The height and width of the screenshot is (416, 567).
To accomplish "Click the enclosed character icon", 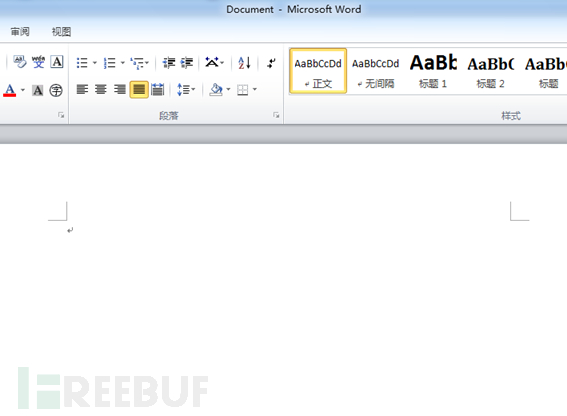I will [x=56, y=90].
